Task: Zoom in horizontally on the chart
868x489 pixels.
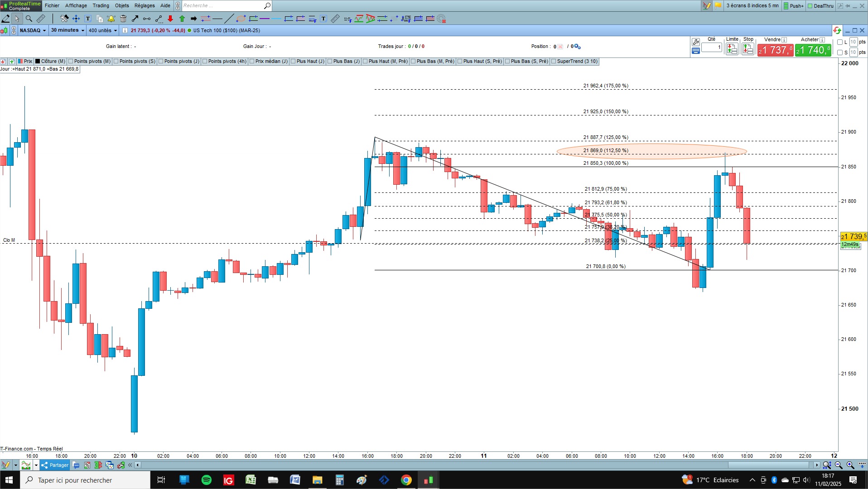Action: [x=850, y=465]
